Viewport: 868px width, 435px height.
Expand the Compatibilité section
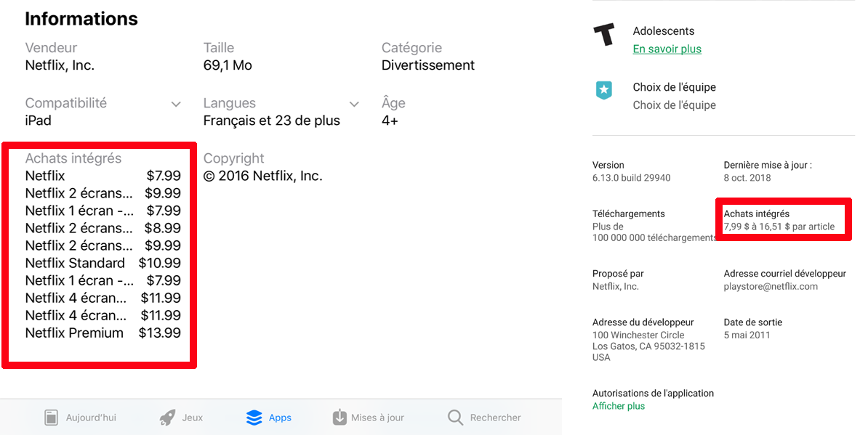[176, 103]
